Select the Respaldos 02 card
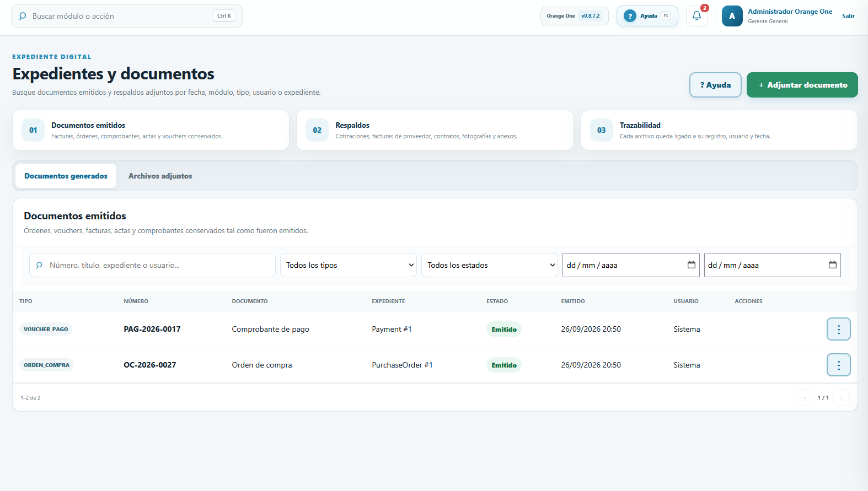The width and height of the screenshot is (868, 491). (435, 130)
